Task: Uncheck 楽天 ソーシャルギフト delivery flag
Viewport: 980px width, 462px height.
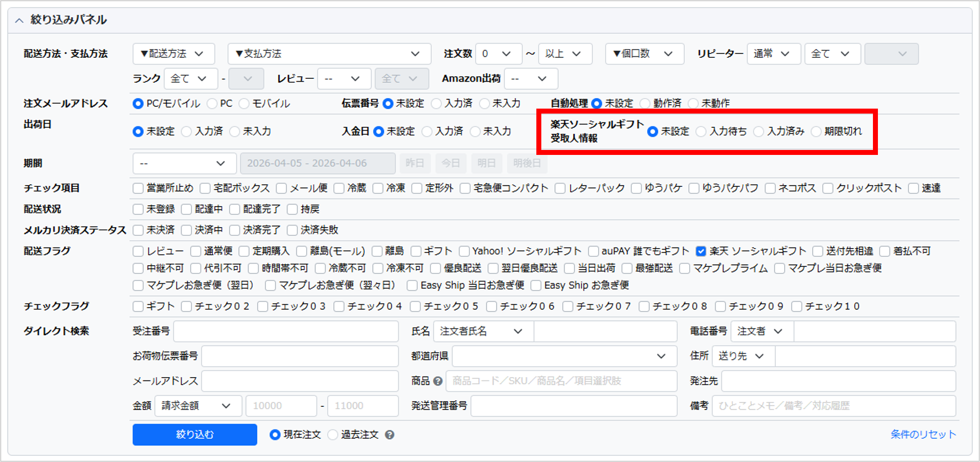Action: coord(701,251)
